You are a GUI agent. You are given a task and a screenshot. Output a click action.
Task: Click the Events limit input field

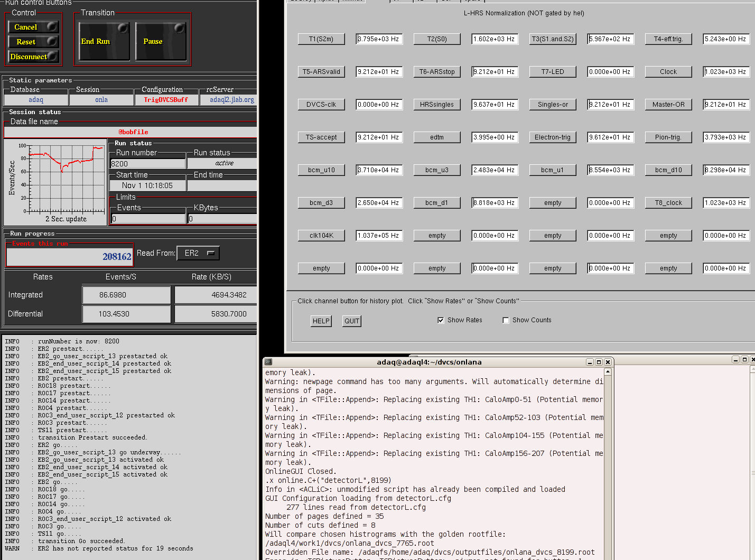tap(147, 218)
